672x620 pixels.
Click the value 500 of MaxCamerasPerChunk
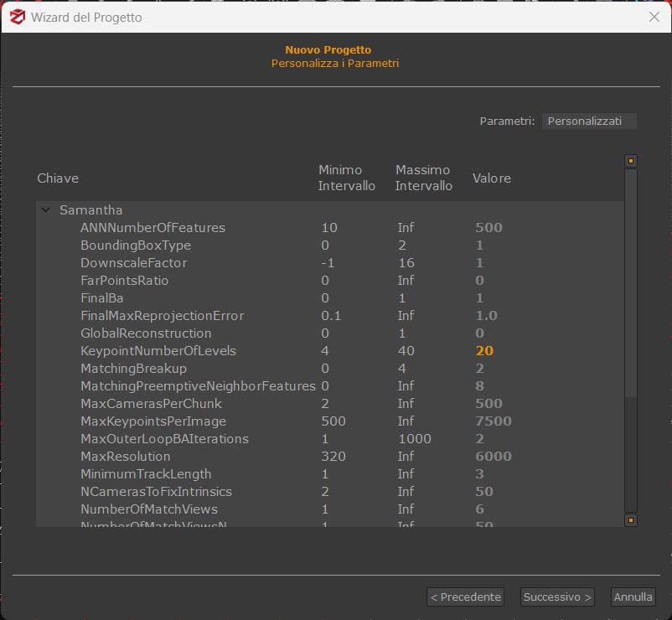[x=488, y=404]
